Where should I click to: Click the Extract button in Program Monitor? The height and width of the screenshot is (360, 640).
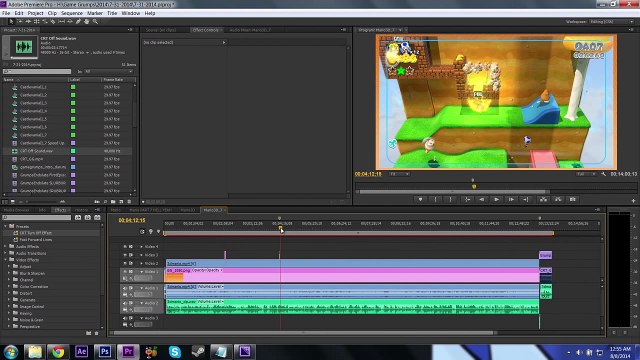pyautogui.click(x=558, y=199)
